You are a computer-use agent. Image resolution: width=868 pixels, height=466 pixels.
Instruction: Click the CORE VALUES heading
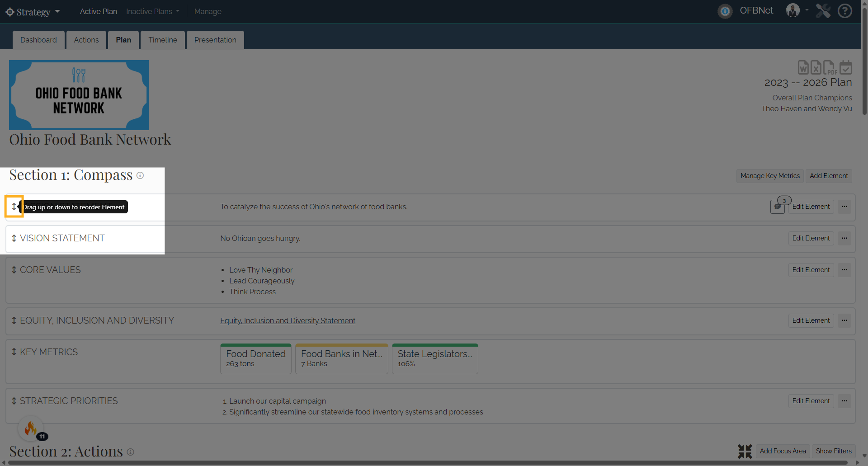point(50,270)
